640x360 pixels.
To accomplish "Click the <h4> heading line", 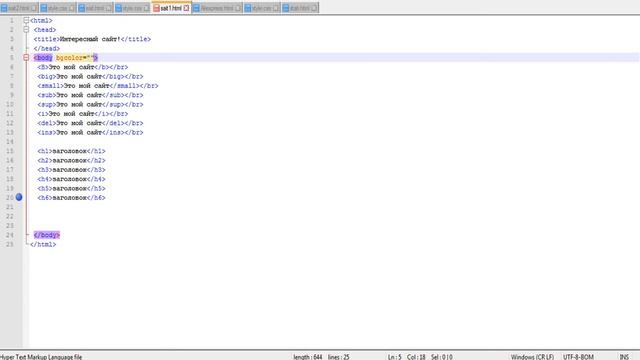I will pos(71,179).
